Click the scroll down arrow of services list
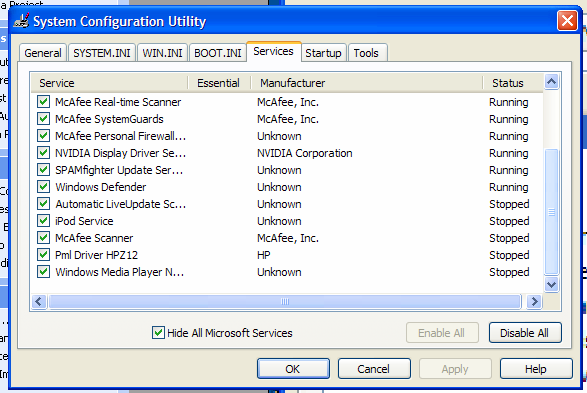This screenshot has width=587, height=393. [x=551, y=284]
